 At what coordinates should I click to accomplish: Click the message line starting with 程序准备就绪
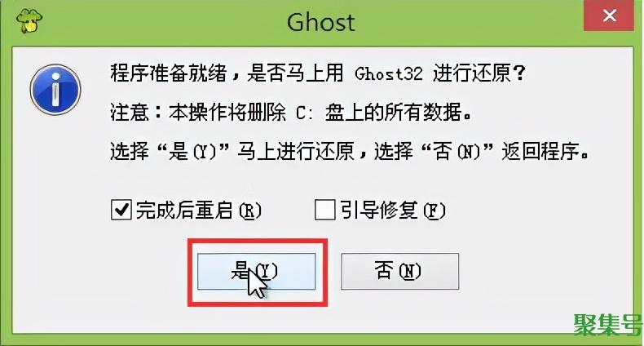(317, 73)
